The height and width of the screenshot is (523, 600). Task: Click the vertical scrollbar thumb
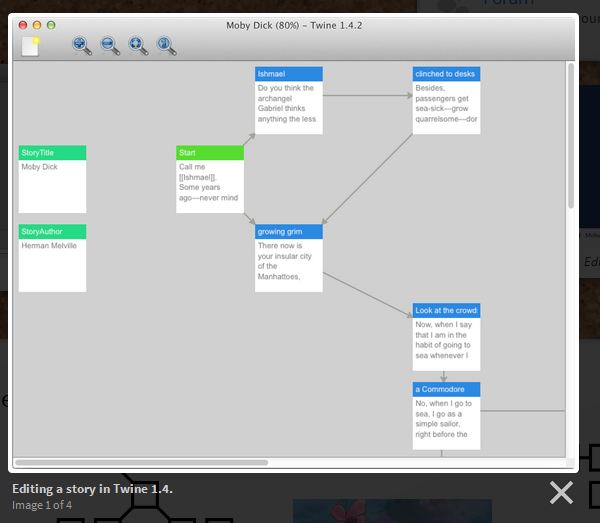[571, 136]
